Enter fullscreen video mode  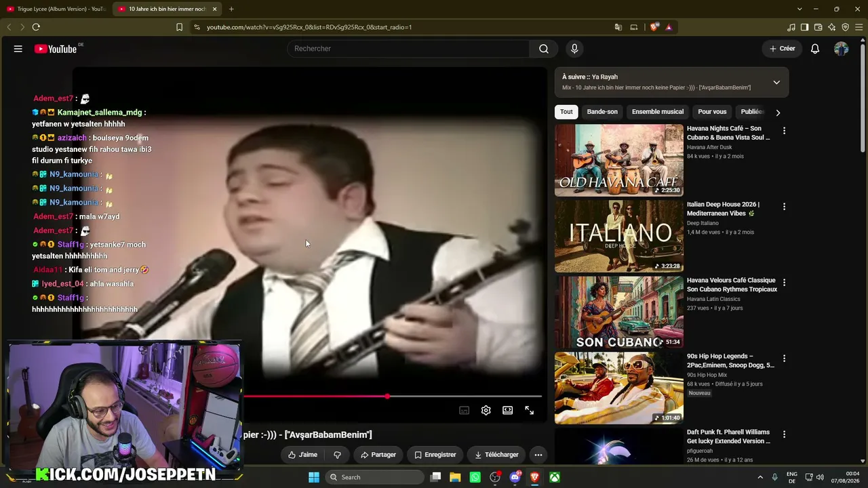530,410
